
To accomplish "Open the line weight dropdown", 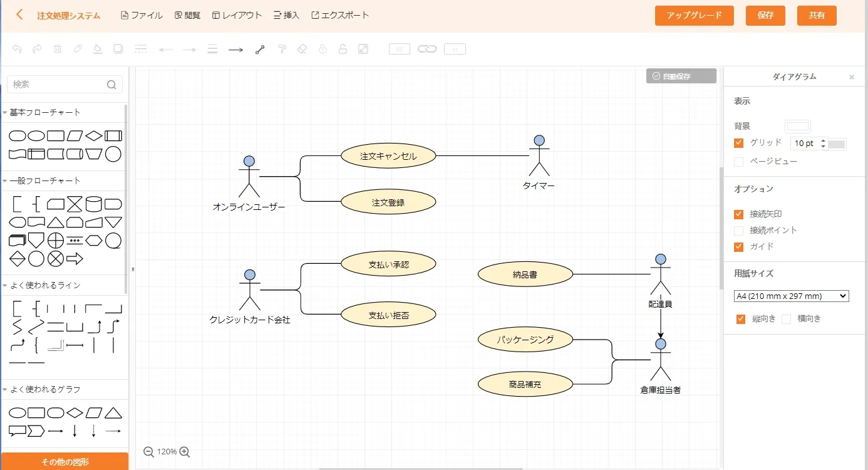I will [x=212, y=50].
